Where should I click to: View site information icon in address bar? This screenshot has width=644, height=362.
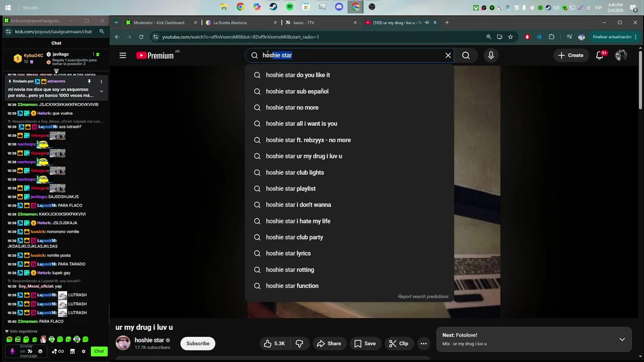point(155,37)
